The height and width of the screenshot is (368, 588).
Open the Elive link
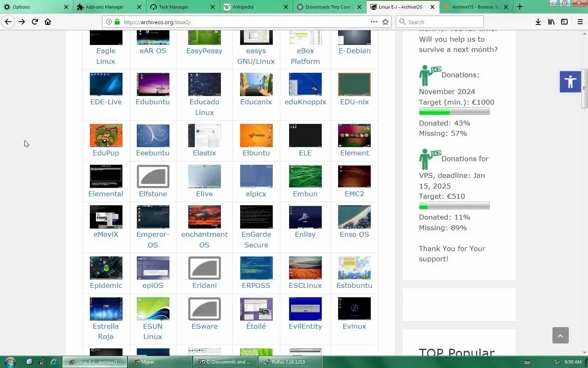(x=204, y=194)
